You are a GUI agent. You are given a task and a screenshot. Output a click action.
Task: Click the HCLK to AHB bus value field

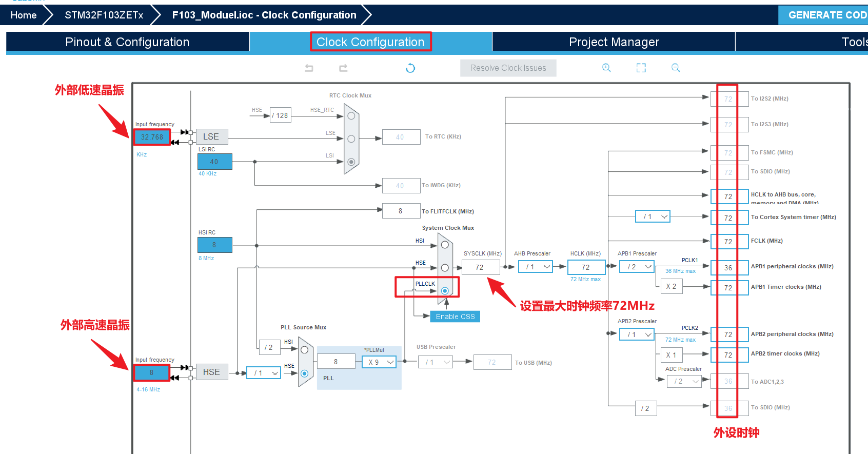[729, 196]
